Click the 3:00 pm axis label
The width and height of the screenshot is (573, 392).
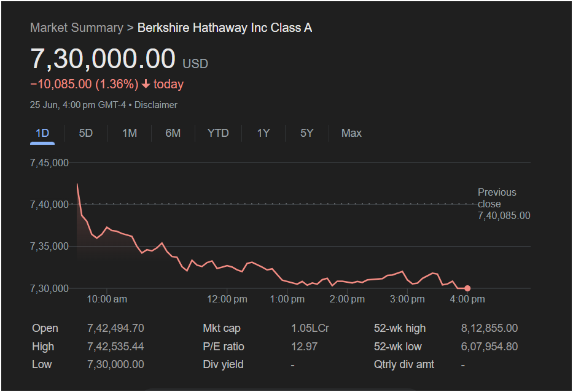(x=407, y=299)
